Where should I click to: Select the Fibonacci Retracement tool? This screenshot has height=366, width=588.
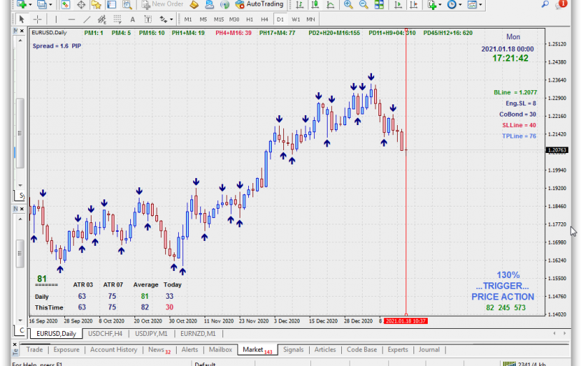[x=117, y=19]
